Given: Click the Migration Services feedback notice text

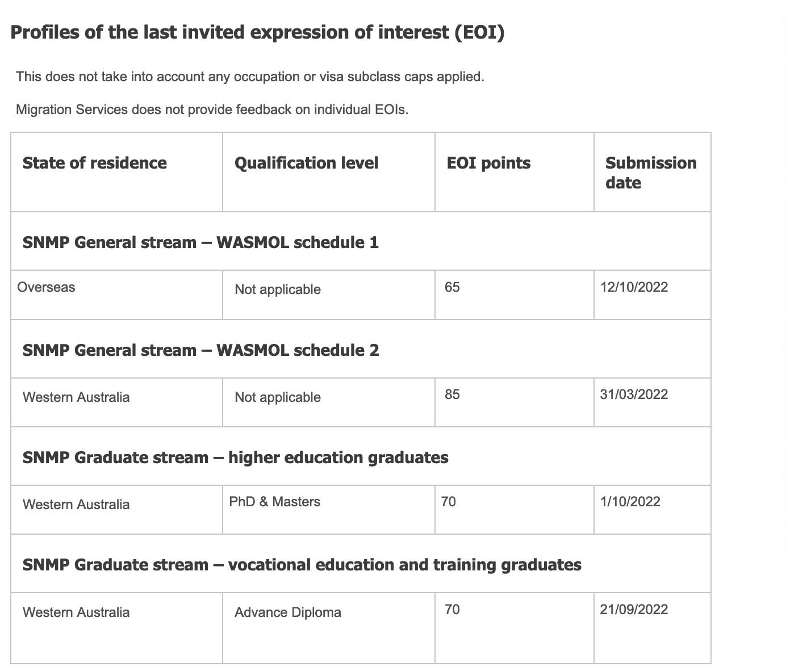Looking at the screenshot, I should [x=212, y=110].
